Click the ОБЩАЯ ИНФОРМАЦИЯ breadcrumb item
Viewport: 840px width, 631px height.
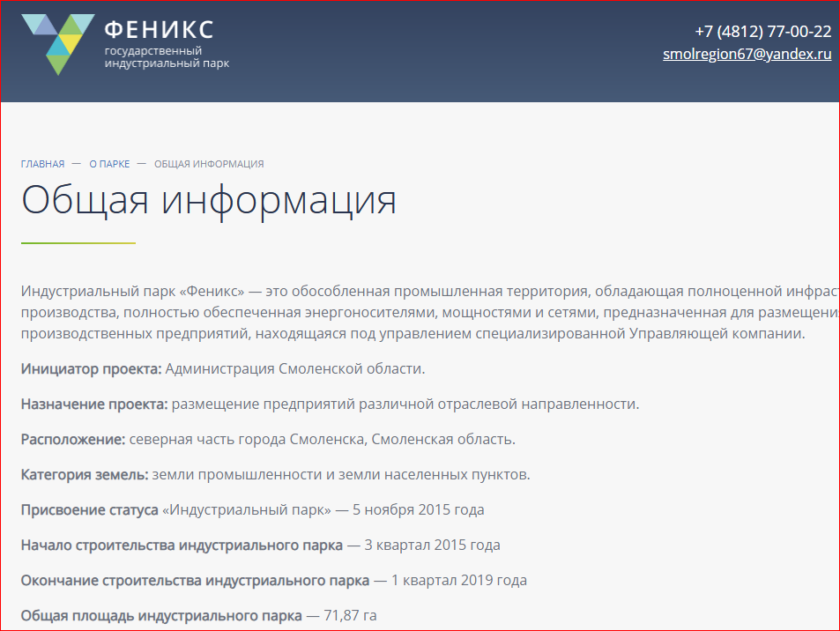(209, 164)
